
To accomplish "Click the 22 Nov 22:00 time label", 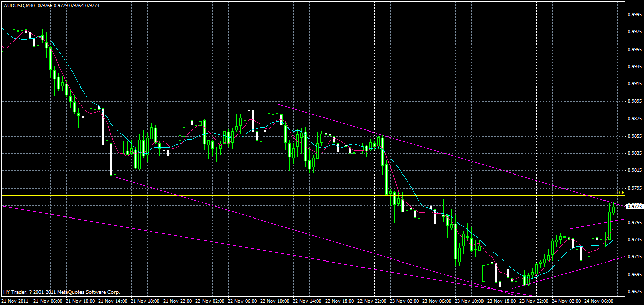I will tap(372, 300).
